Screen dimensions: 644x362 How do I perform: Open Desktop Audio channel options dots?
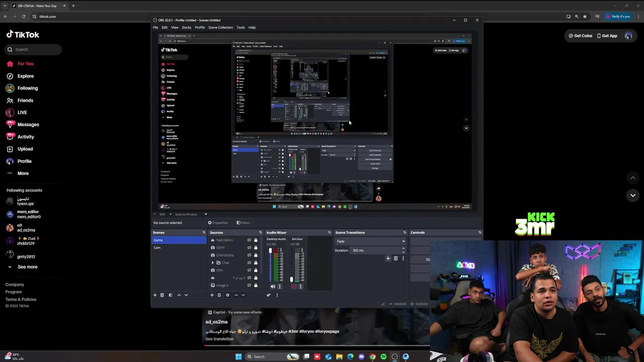280,287
